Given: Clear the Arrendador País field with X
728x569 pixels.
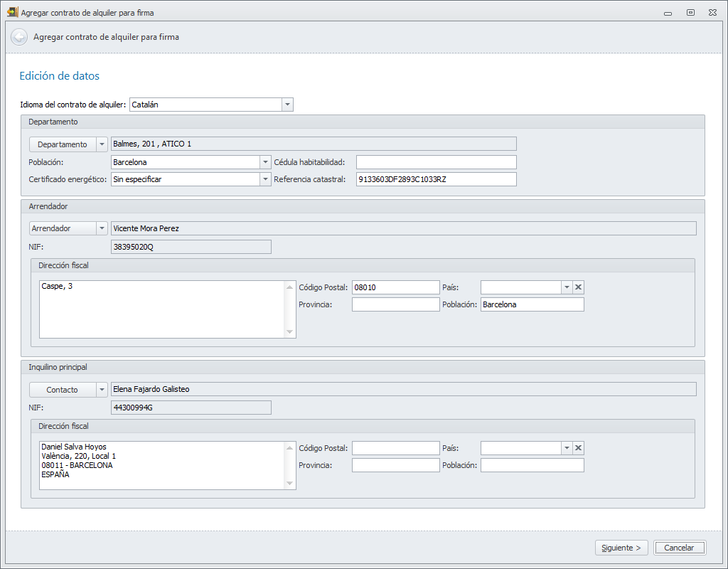Looking at the screenshot, I should point(579,287).
